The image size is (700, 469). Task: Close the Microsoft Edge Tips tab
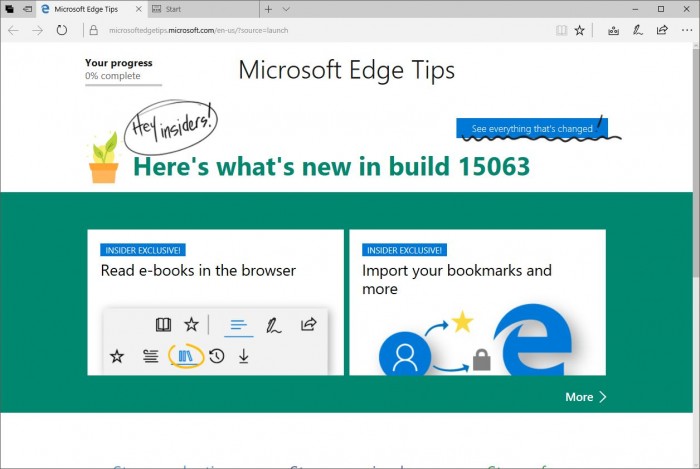139,9
